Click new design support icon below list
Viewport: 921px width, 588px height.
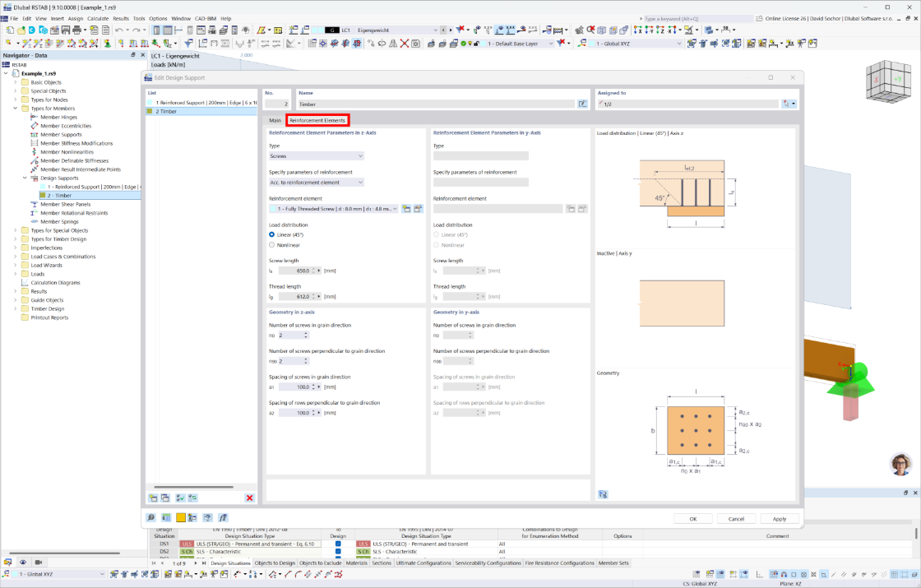coord(153,498)
